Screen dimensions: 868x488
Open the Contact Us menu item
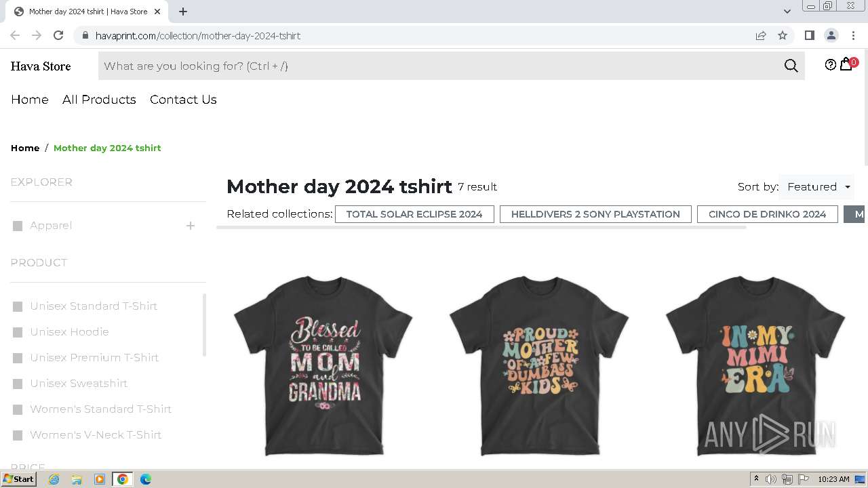pyautogui.click(x=183, y=100)
